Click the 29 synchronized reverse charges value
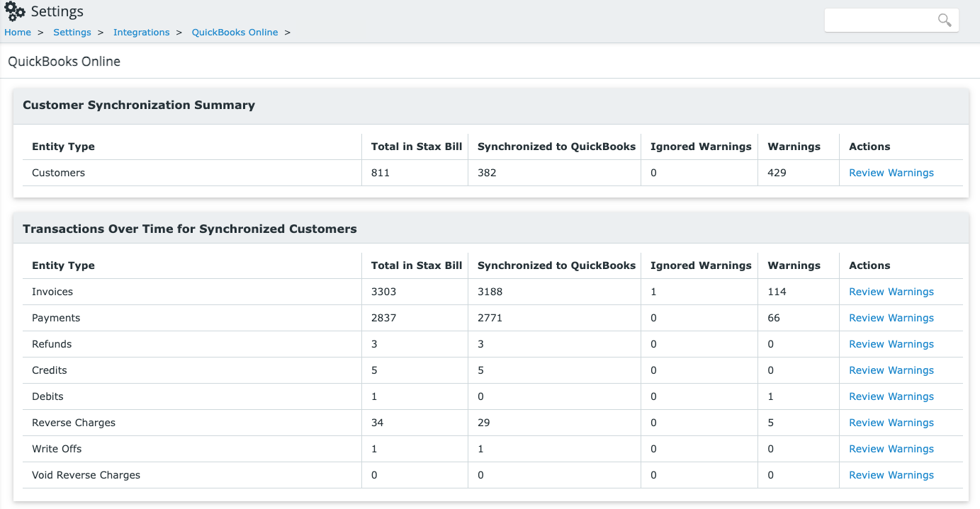 click(x=483, y=423)
